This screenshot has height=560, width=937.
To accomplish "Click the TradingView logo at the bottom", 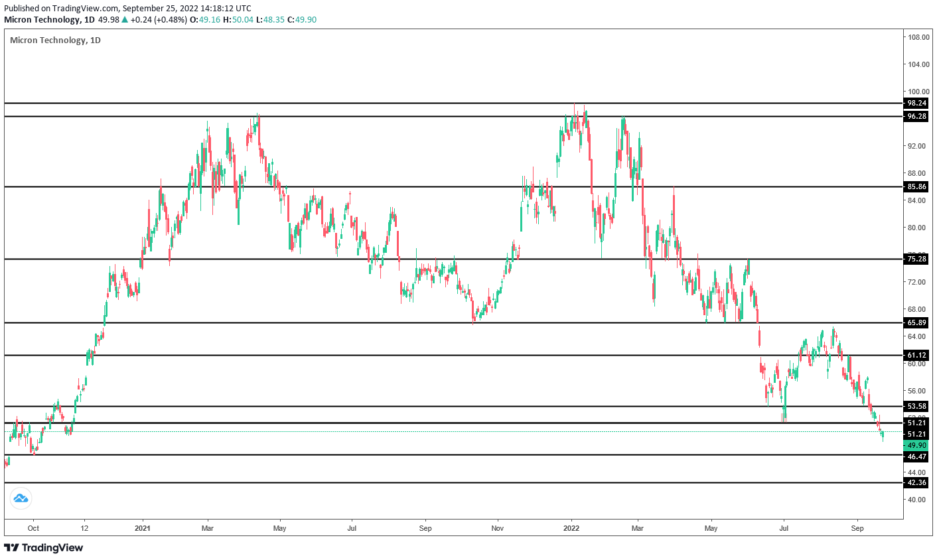I will 44,547.
